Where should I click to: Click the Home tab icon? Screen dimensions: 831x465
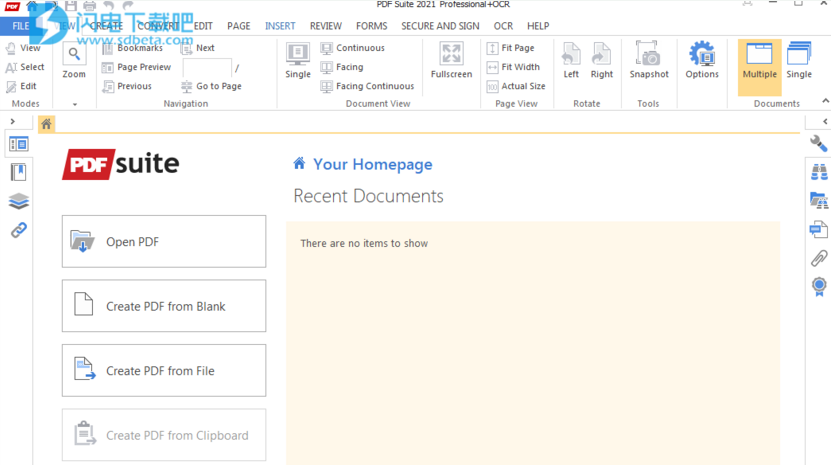coord(46,124)
